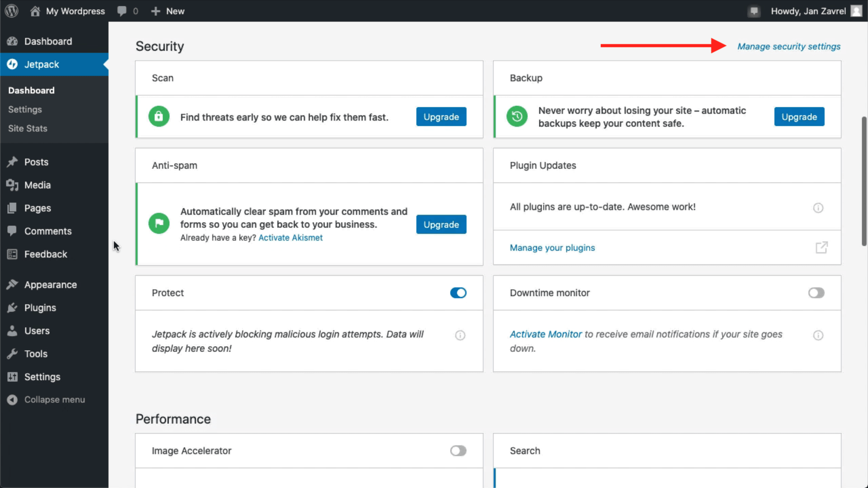Viewport: 868px width, 488px height.
Task: Click Upgrade in the Anti-spam card
Action: [x=441, y=225]
